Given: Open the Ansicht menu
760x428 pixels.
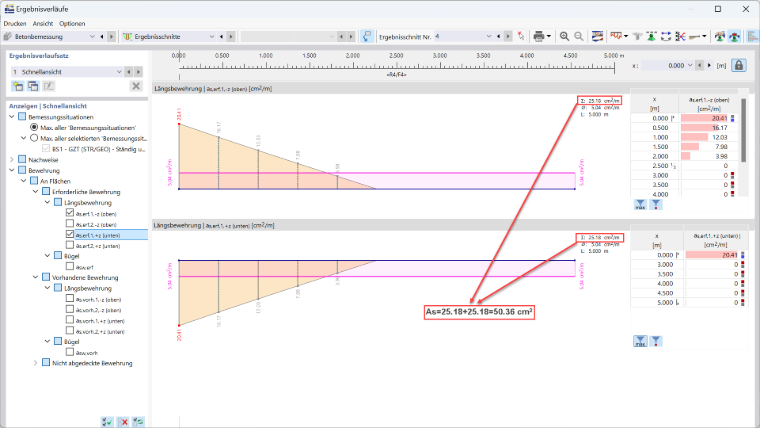Looking at the screenshot, I should [43, 23].
